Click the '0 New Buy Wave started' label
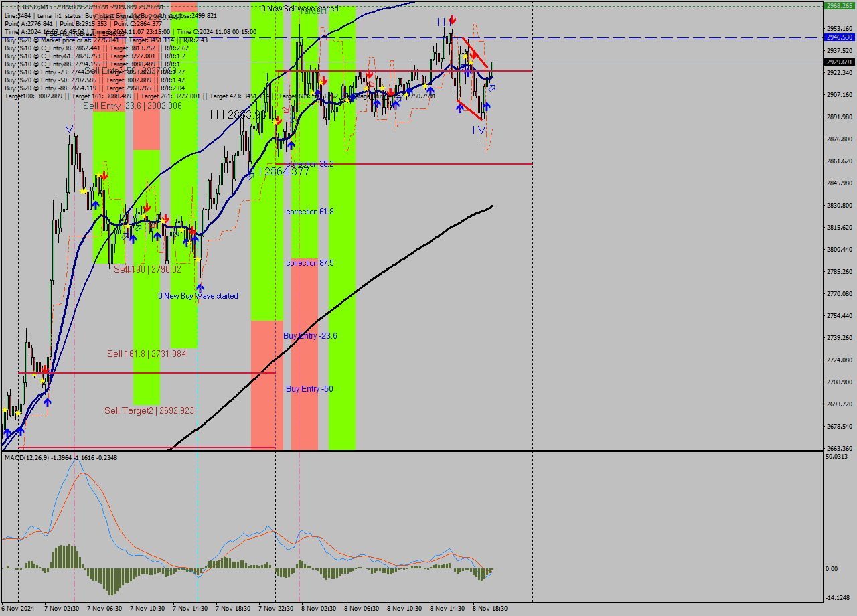 [x=198, y=295]
